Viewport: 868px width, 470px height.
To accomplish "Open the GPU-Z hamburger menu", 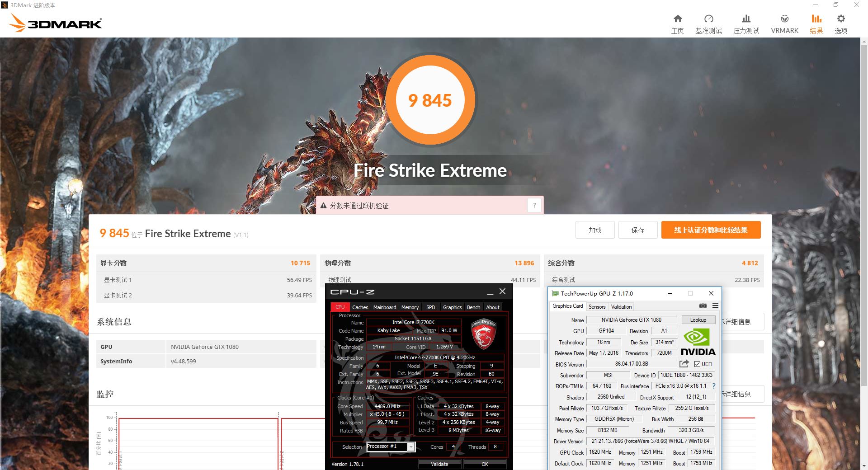I will (x=715, y=306).
